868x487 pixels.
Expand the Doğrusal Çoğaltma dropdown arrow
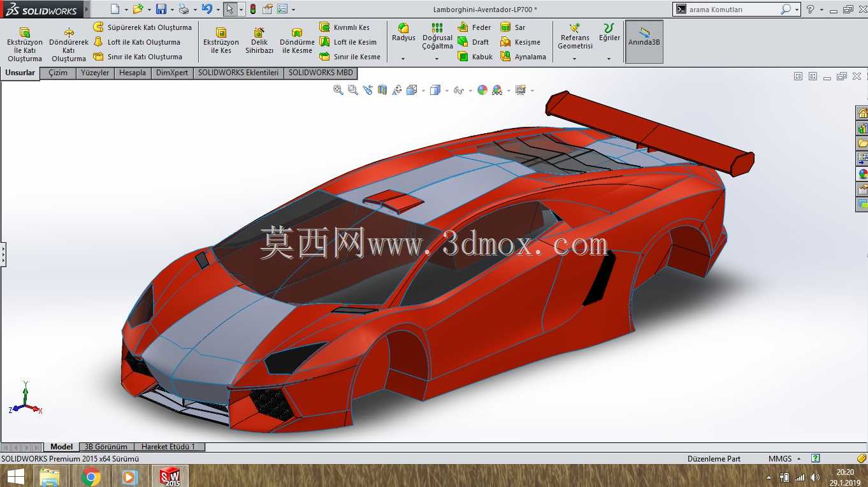pos(437,59)
